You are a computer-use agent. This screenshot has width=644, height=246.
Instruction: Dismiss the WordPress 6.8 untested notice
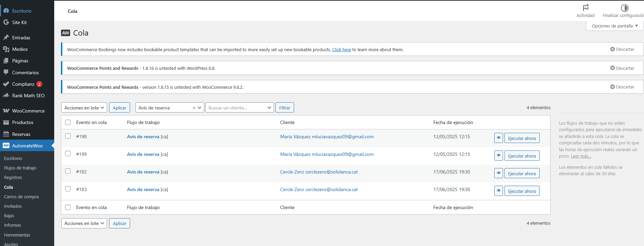622,68
